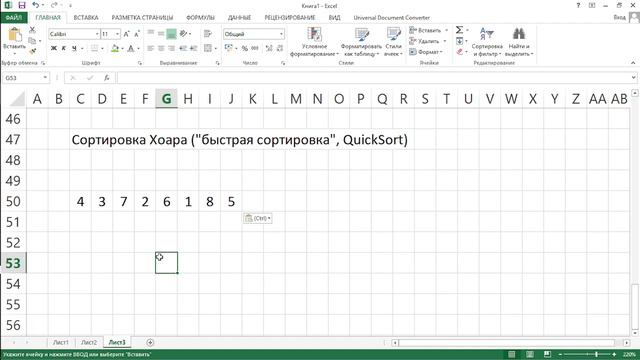Screen dimensions: 640x360
Task: Click the insert function fx icon
Action: coord(107,78)
